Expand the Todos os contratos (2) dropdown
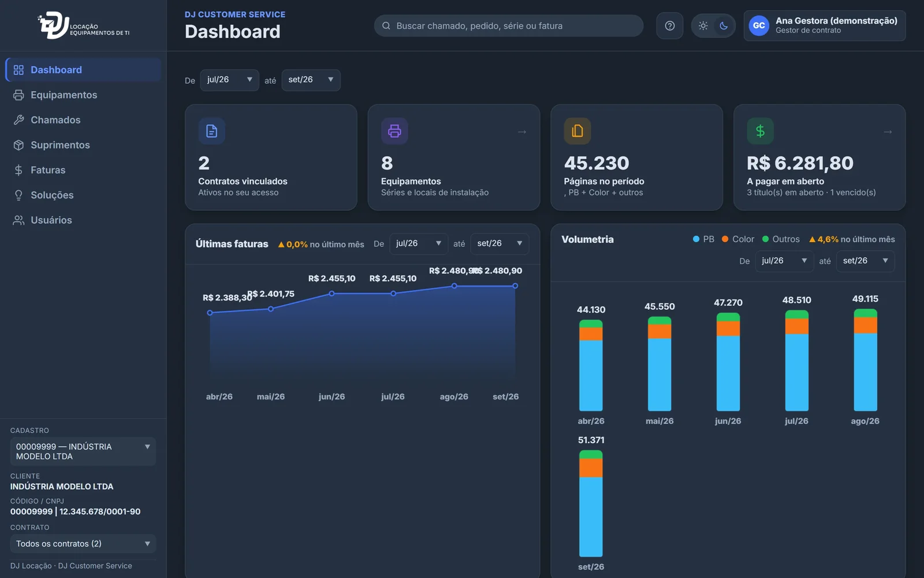Image resolution: width=924 pixels, height=578 pixels. [x=83, y=544]
